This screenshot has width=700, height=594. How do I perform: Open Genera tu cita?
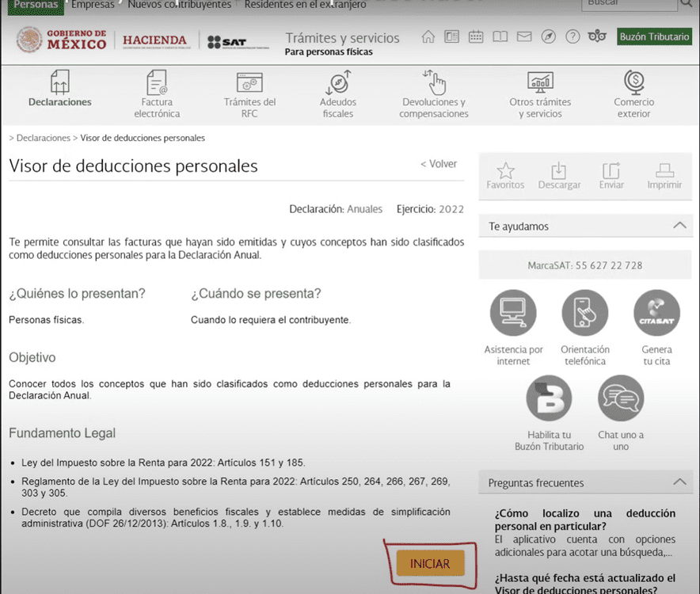point(656,312)
